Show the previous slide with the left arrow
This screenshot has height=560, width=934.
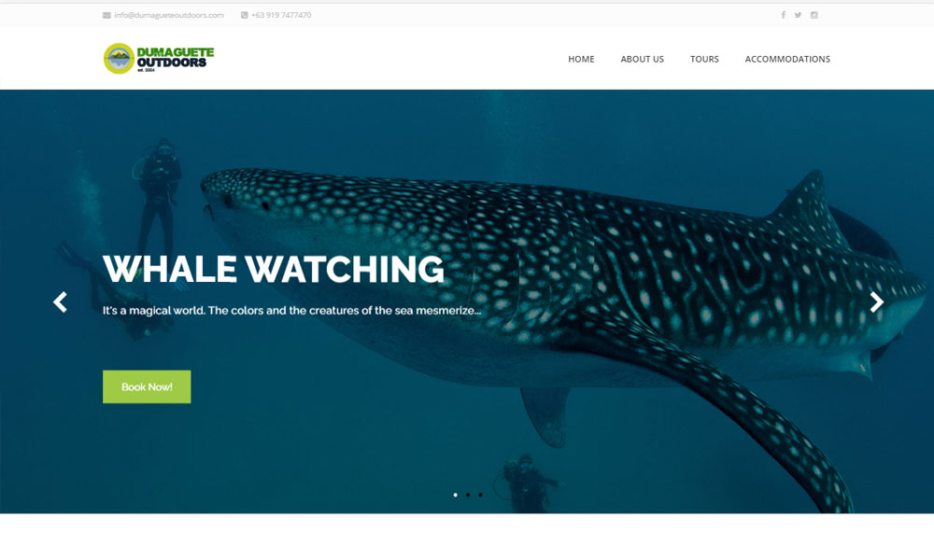click(60, 302)
